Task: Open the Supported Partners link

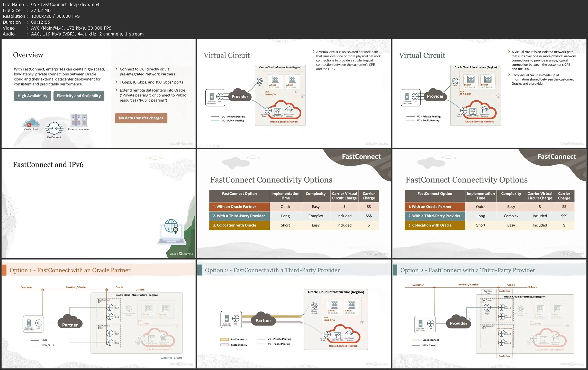Action: [171, 358]
